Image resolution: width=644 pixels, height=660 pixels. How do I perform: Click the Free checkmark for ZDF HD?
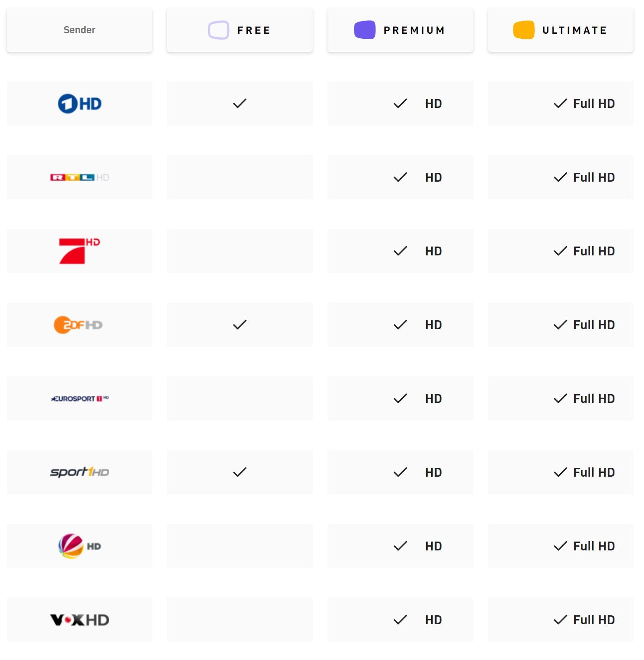coord(240,325)
